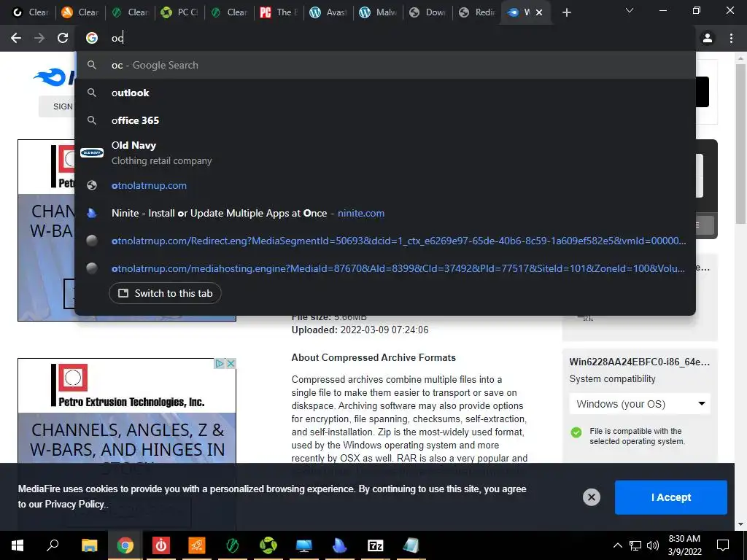Go back using the back arrow
This screenshot has height=560, width=747.
pos(16,38)
